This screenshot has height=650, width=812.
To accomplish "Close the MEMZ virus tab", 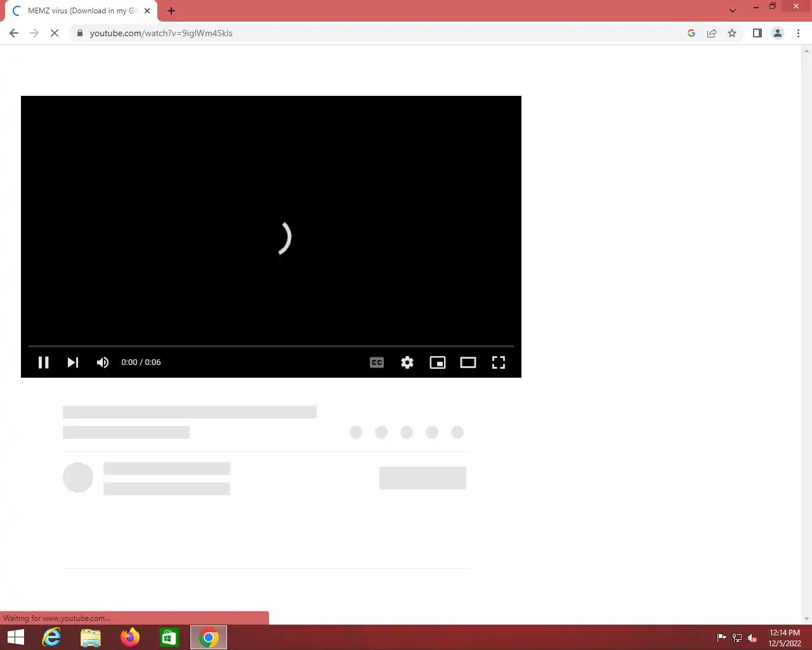I will click(x=147, y=11).
